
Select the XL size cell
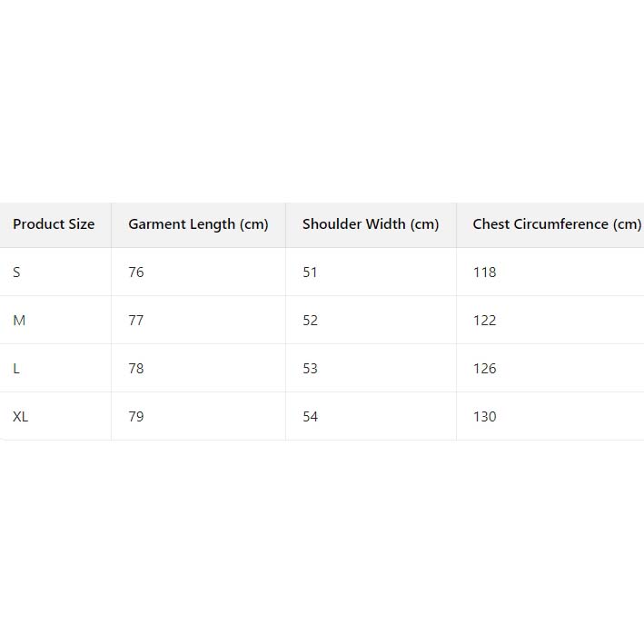(x=20, y=417)
